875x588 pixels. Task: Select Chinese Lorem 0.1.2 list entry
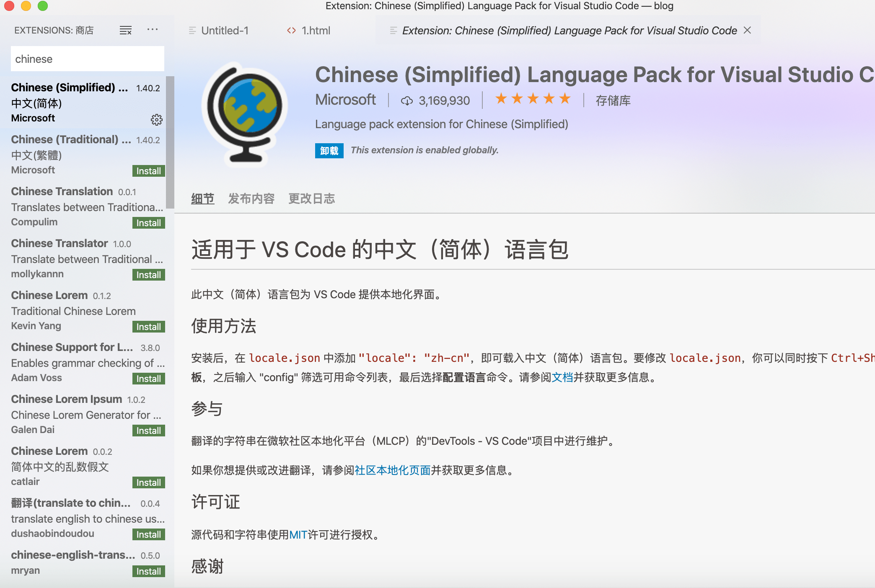tap(83, 310)
